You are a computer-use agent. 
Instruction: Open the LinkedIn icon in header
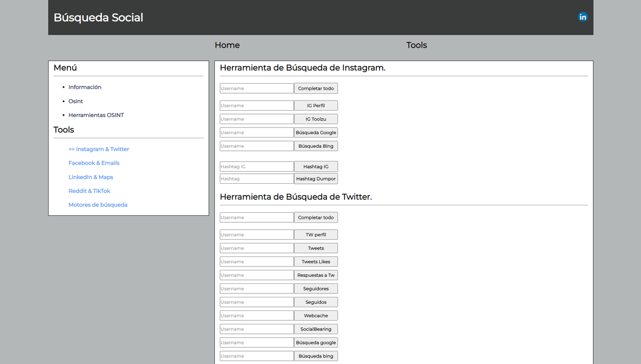coord(583,17)
